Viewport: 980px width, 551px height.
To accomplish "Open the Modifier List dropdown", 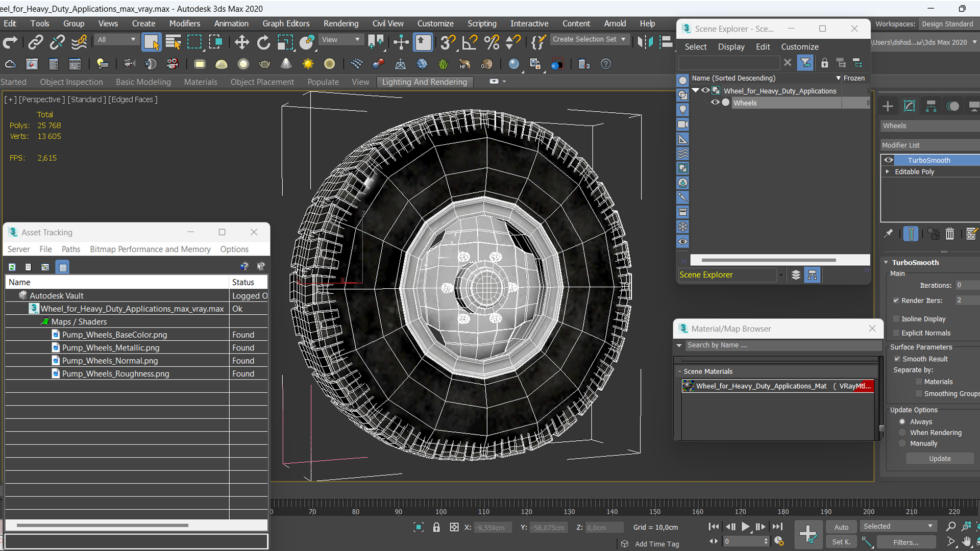I will [x=930, y=145].
